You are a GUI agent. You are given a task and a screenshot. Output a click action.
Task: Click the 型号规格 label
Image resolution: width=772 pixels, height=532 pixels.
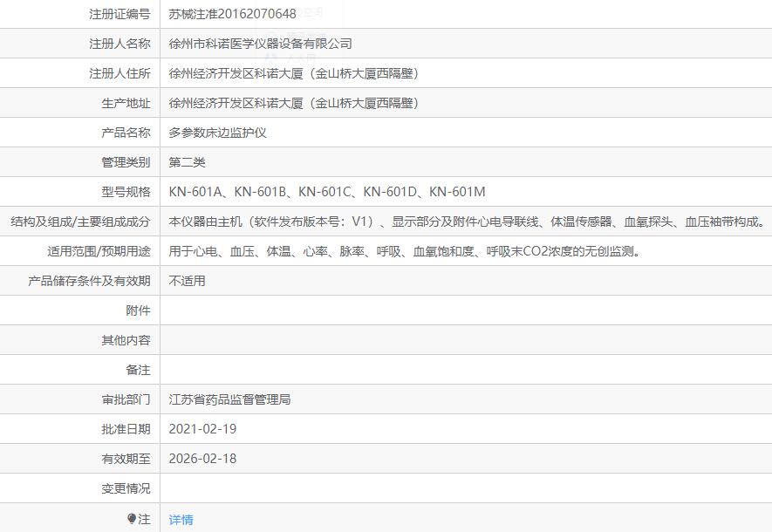pos(126,192)
